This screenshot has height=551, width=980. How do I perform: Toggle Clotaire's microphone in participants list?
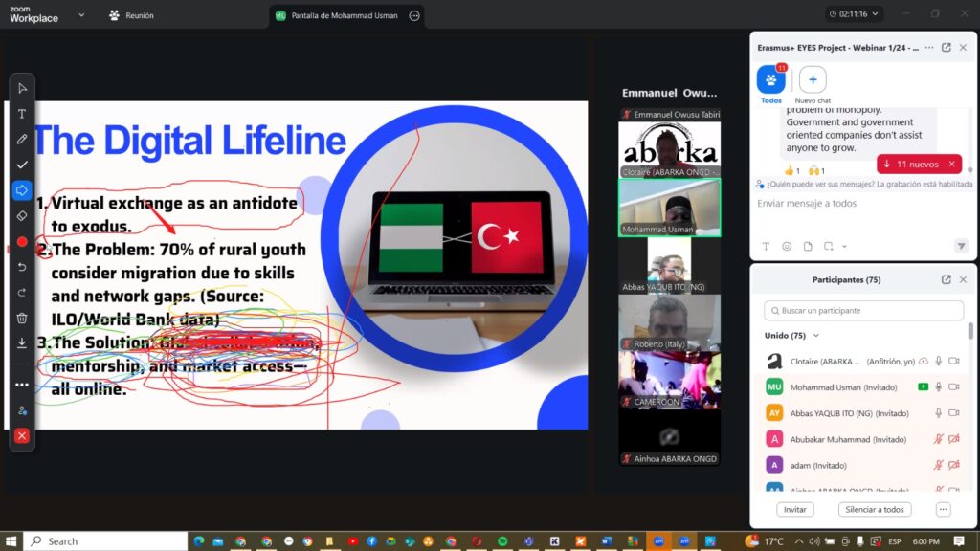click(939, 362)
